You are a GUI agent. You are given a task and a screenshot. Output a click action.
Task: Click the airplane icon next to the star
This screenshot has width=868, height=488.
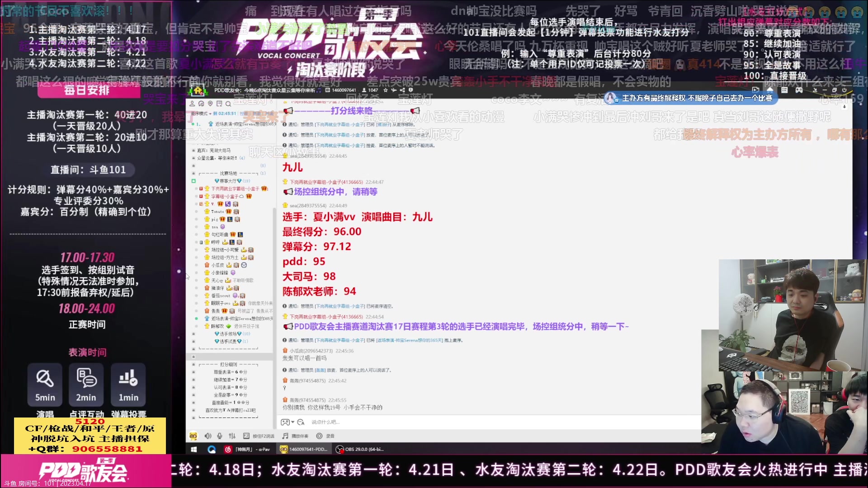(x=394, y=90)
